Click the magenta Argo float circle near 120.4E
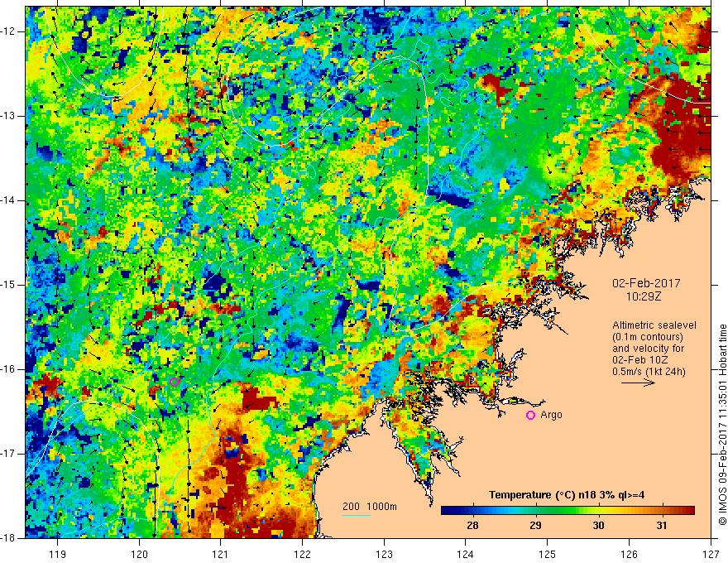This screenshot has width=728, height=563. [x=174, y=383]
